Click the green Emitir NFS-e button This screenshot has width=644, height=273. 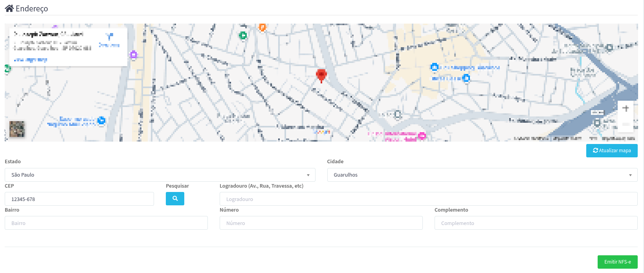(617, 262)
